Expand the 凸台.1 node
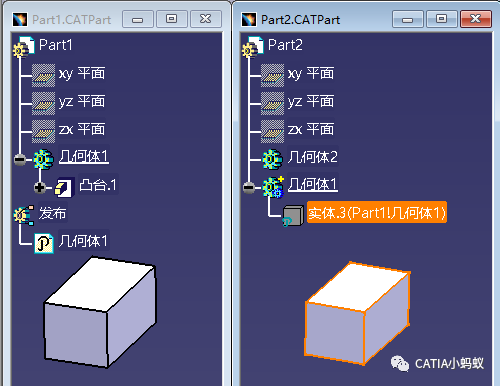The height and width of the screenshot is (386, 500). (x=40, y=188)
